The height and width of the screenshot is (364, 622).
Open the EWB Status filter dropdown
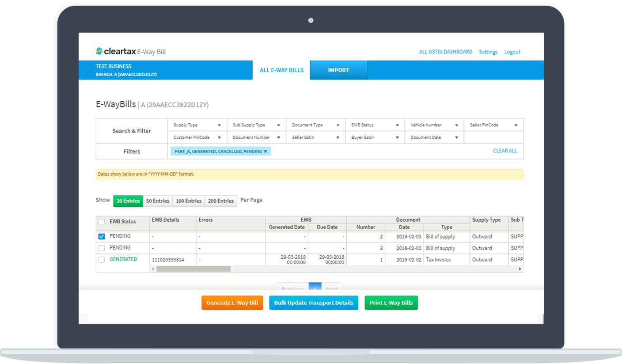click(375, 125)
